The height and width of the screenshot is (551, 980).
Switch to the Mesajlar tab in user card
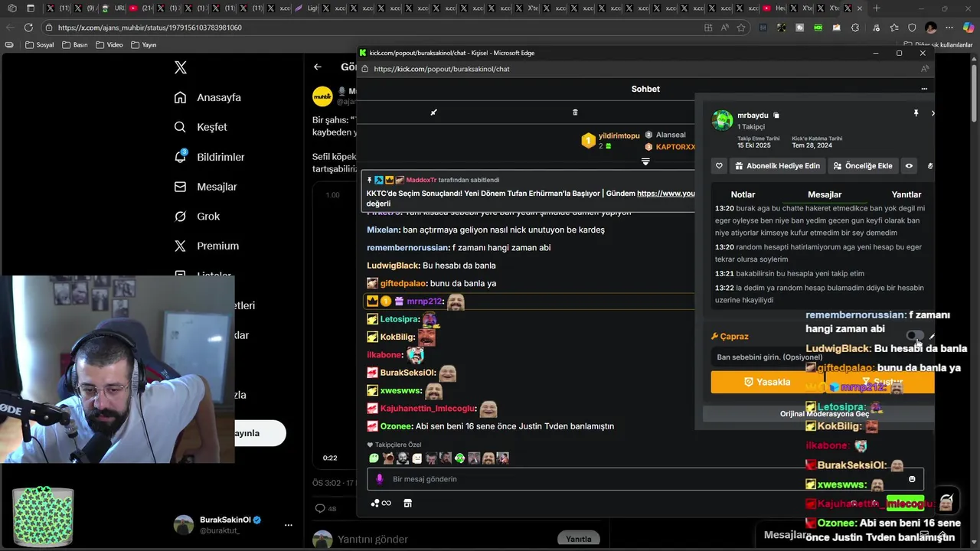(825, 194)
